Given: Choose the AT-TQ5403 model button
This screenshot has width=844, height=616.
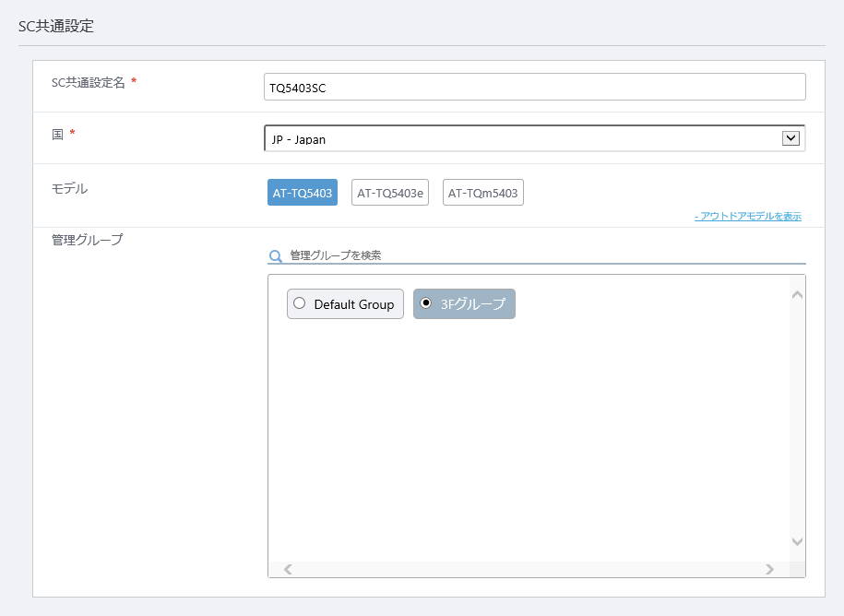Looking at the screenshot, I should point(303,193).
